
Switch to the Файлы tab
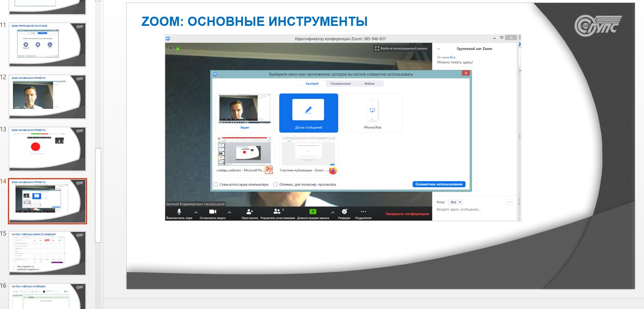coord(369,84)
